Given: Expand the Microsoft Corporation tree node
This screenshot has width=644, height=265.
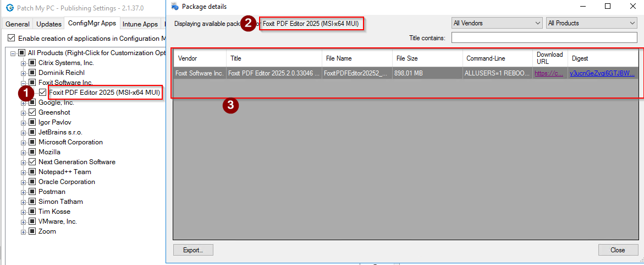Looking at the screenshot, I should [23, 142].
